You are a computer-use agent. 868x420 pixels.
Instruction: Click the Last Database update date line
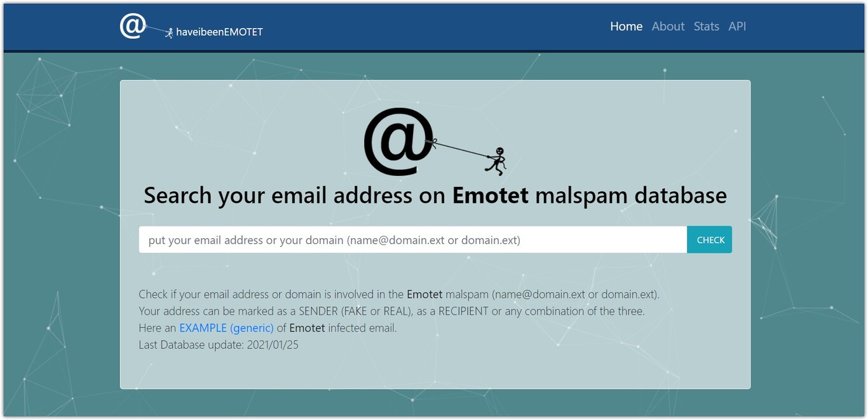pos(219,345)
